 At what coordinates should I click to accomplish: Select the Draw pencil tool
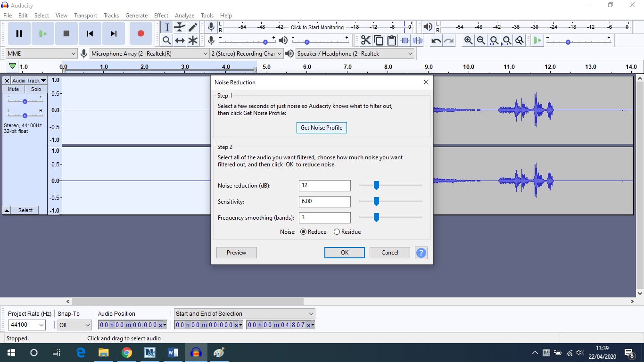click(192, 27)
